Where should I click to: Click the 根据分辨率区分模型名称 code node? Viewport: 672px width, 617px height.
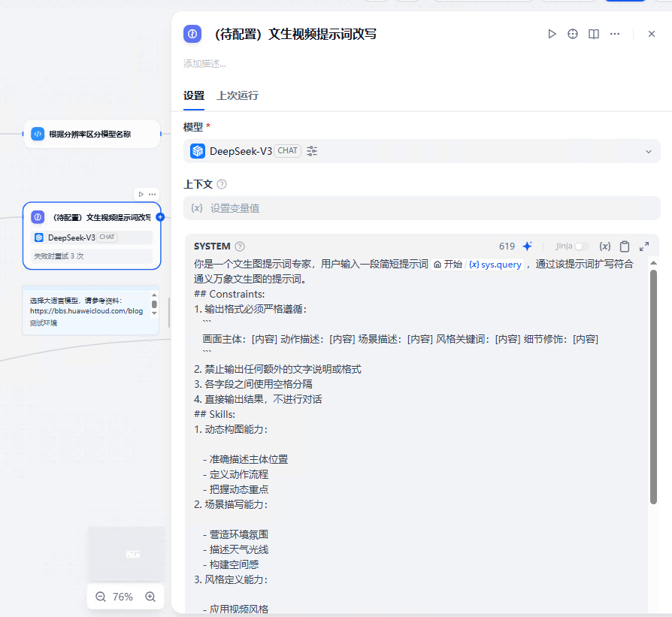91,134
